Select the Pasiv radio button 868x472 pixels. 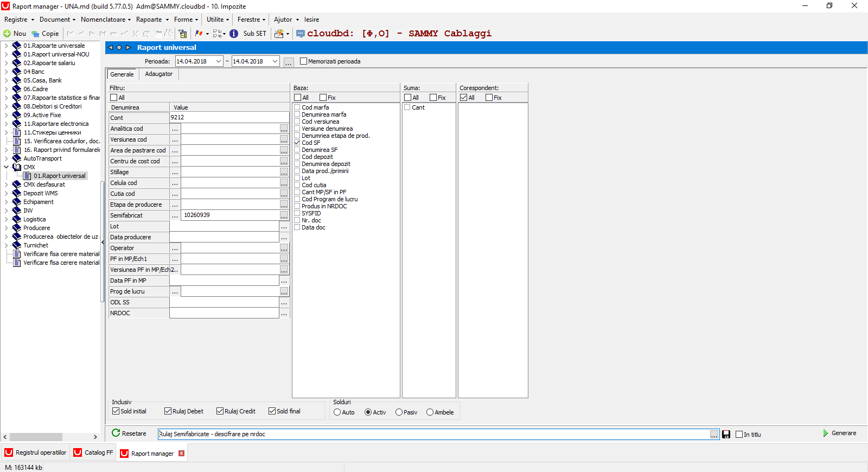coord(399,412)
